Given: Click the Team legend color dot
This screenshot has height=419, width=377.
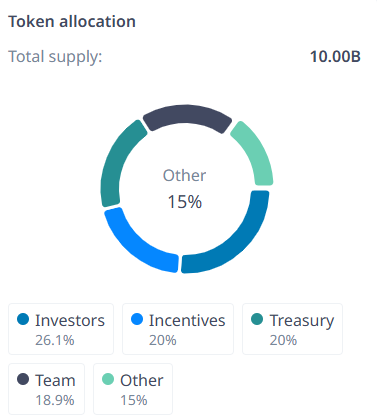Looking at the screenshot, I should (23, 379).
